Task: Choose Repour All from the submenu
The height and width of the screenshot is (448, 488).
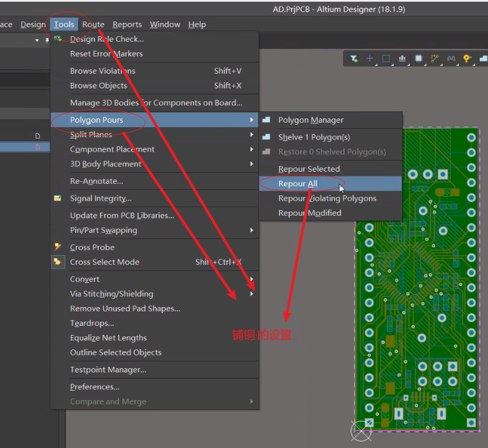Action: point(331,184)
